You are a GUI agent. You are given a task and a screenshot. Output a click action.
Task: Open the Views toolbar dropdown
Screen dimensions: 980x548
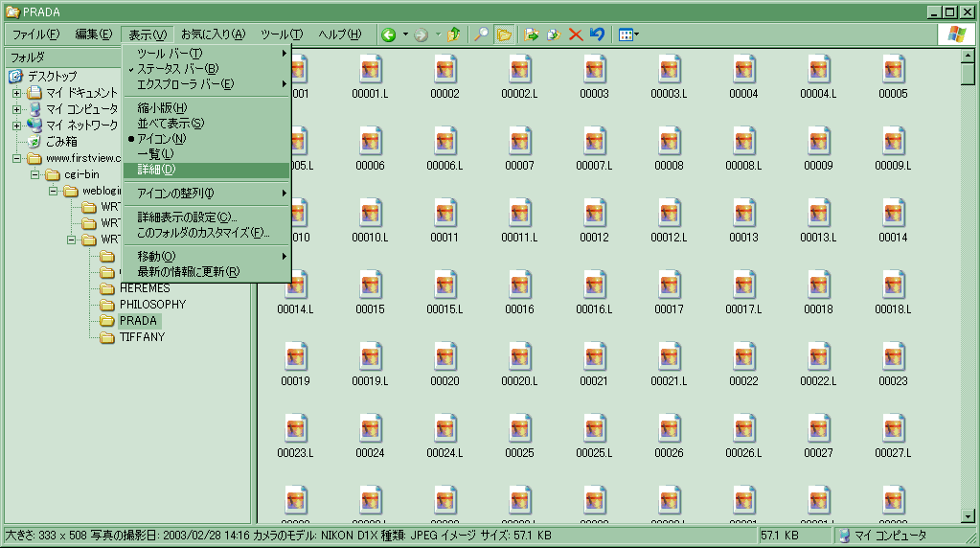628,34
